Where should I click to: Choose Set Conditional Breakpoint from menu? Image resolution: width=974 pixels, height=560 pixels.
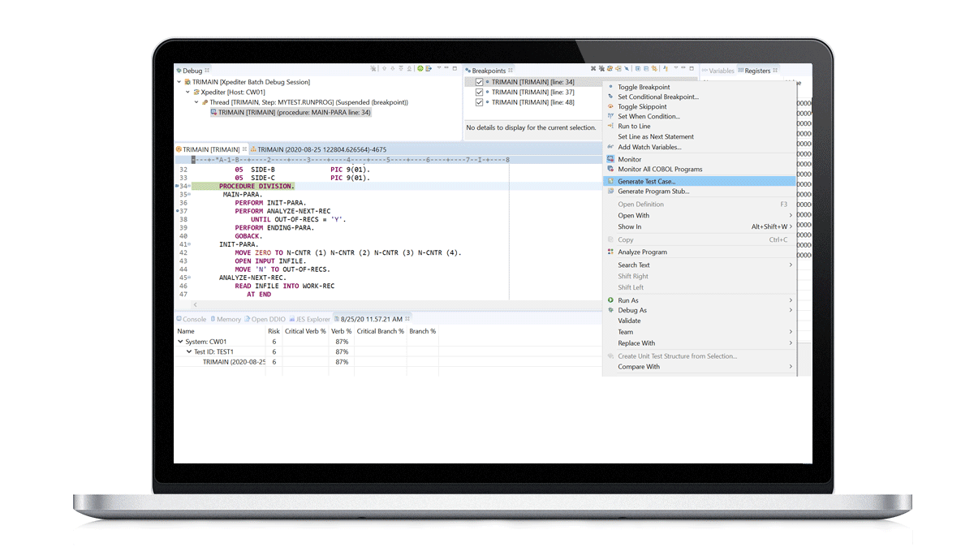tap(657, 97)
